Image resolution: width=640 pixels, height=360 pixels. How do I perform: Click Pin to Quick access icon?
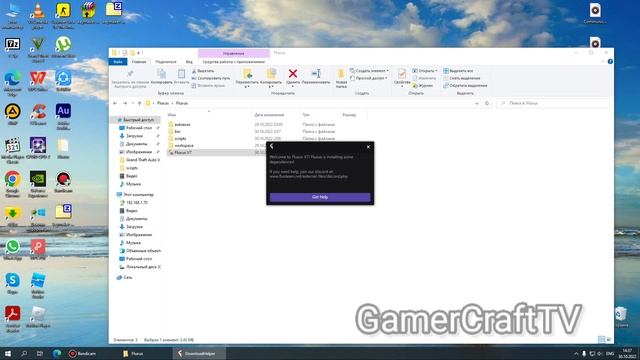coord(130,74)
